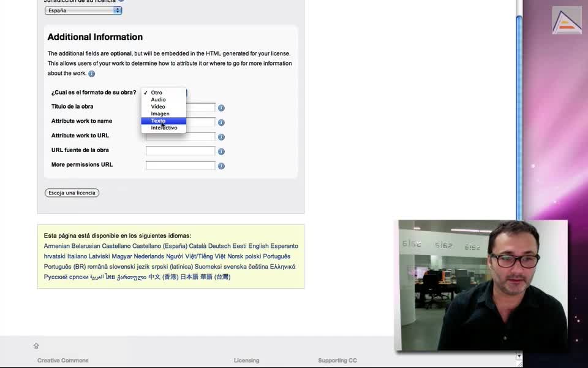The width and height of the screenshot is (588, 368).
Task: Open the Armenian language link
Action: pyautogui.click(x=56, y=246)
